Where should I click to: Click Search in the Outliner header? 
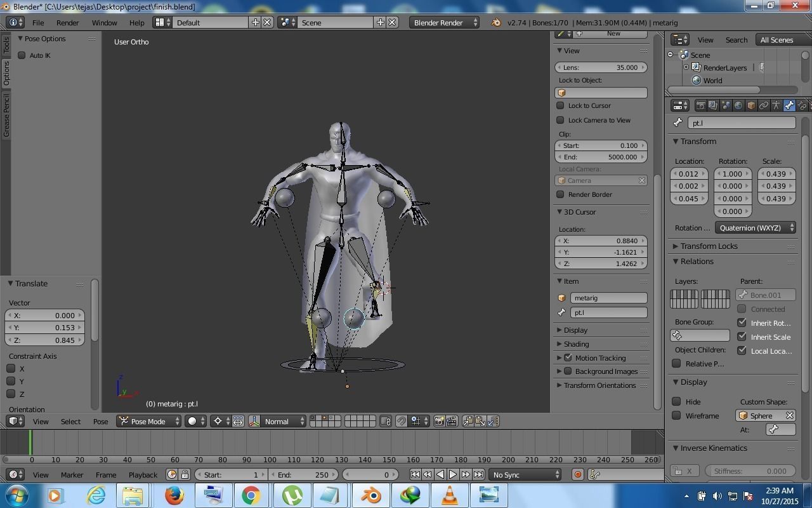(736, 39)
